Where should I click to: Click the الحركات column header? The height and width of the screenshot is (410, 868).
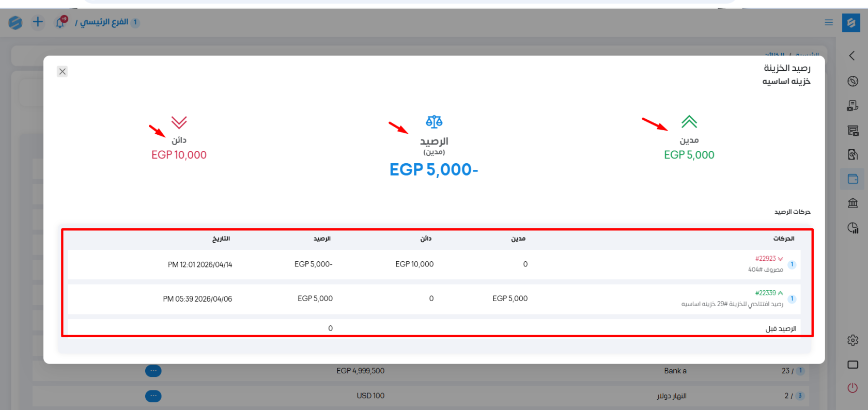783,239
